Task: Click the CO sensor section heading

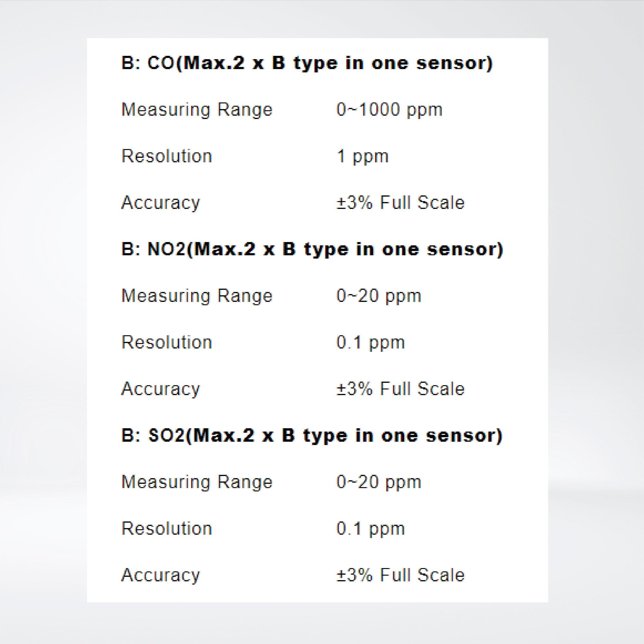Action: (307, 63)
